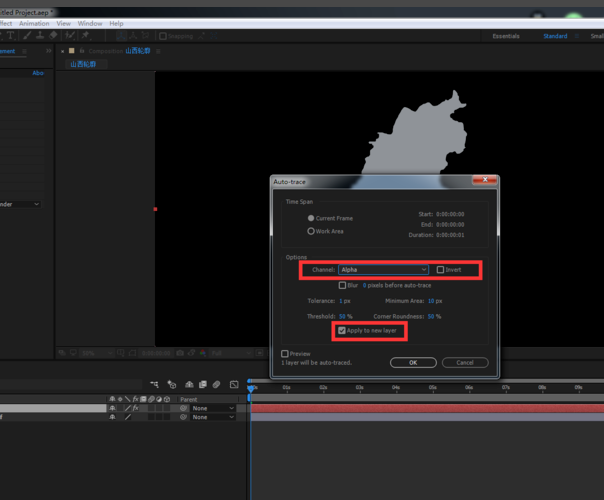Screen dimensions: 604x500
Task: Enable frame blending icon in timeline
Action: pos(203,384)
